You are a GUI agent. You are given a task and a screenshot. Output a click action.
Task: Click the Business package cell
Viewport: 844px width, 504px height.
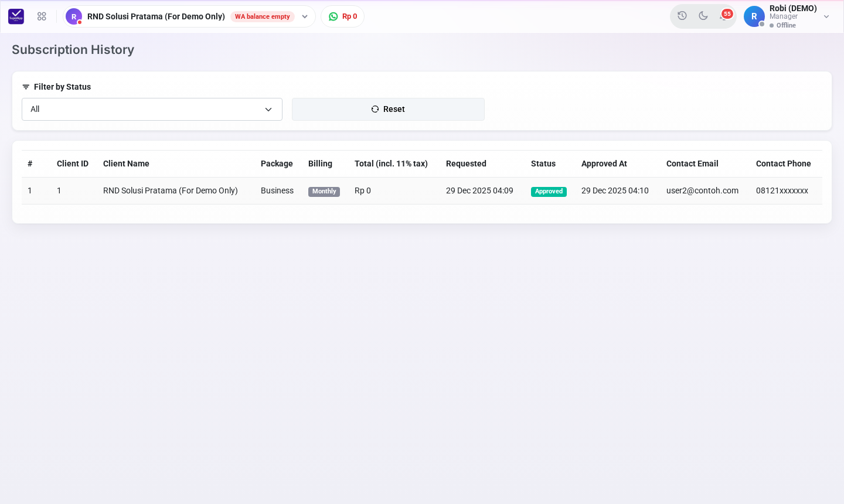[277, 190]
